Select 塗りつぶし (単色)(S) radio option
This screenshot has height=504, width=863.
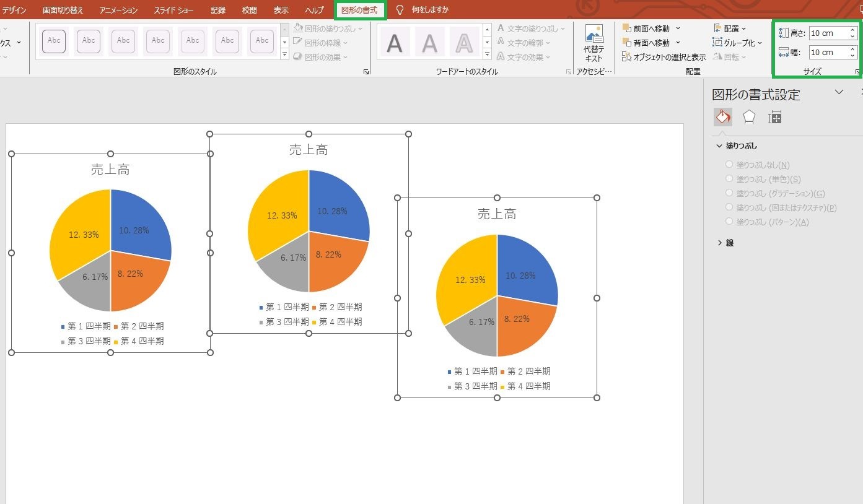click(x=729, y=179)
